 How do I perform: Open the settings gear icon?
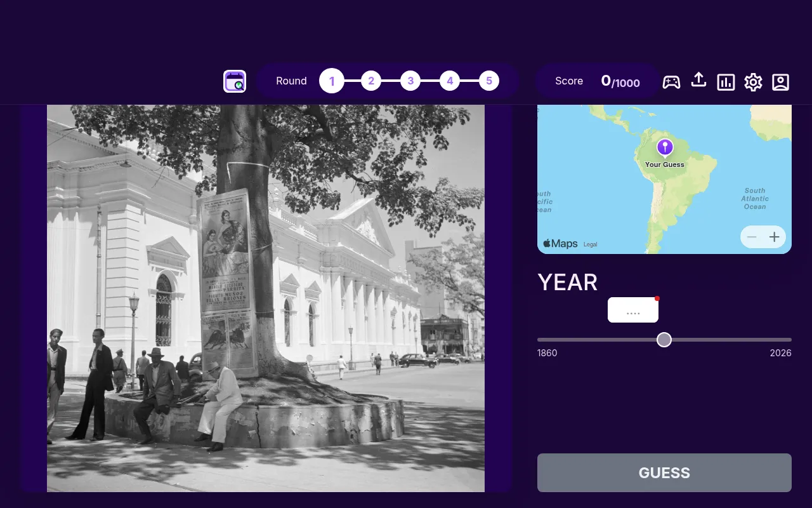tap(753, 81)
